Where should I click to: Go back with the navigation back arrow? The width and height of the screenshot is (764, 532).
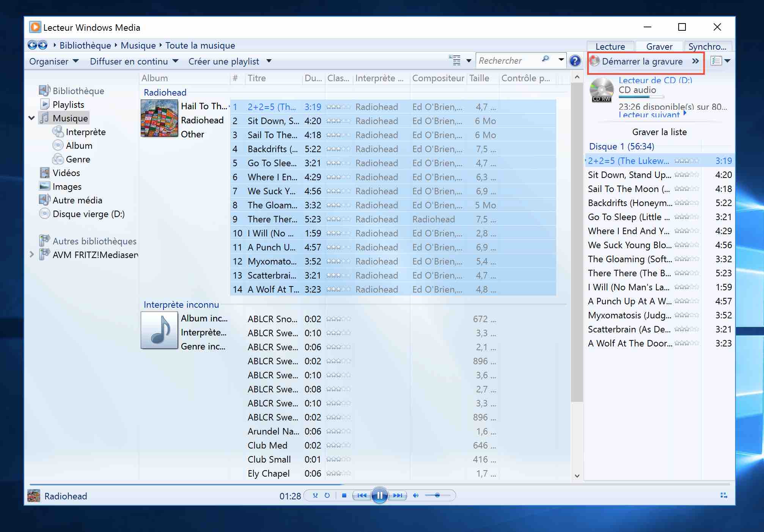33,45
